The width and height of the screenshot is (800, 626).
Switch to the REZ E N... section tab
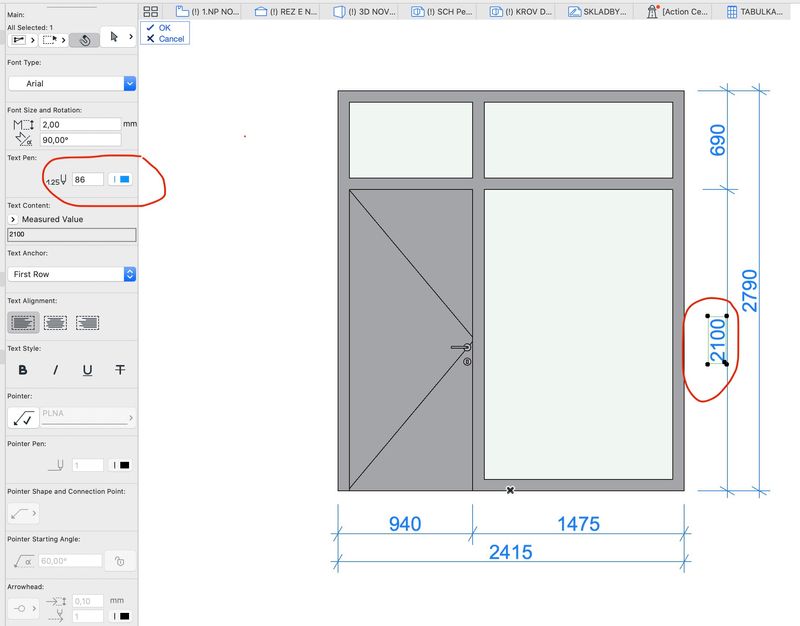click(x=286, y=11)
